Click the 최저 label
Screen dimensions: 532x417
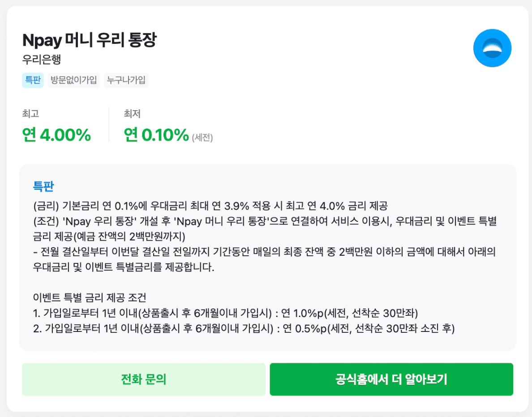(132, 114)
